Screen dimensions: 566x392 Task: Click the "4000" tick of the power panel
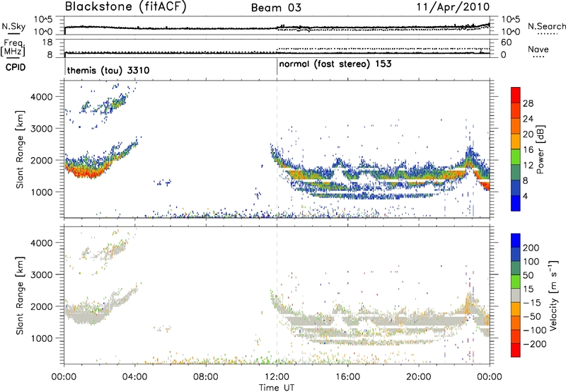(41, 97)
